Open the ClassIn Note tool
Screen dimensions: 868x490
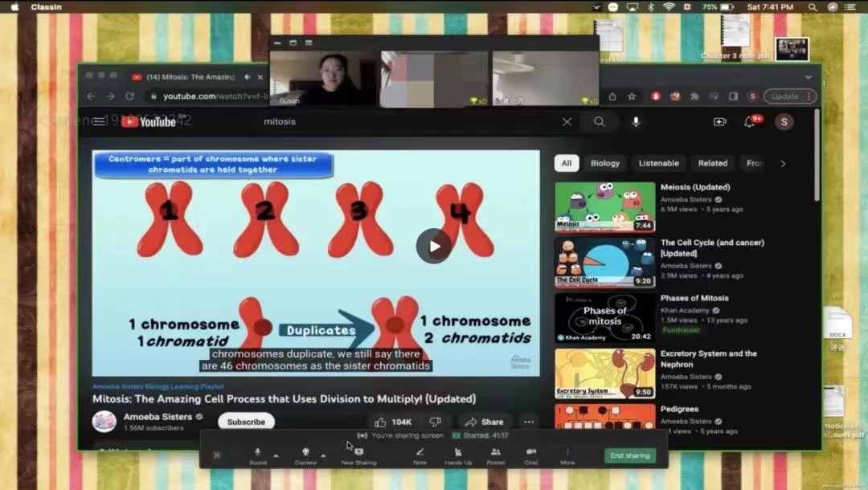pos(420,455)
